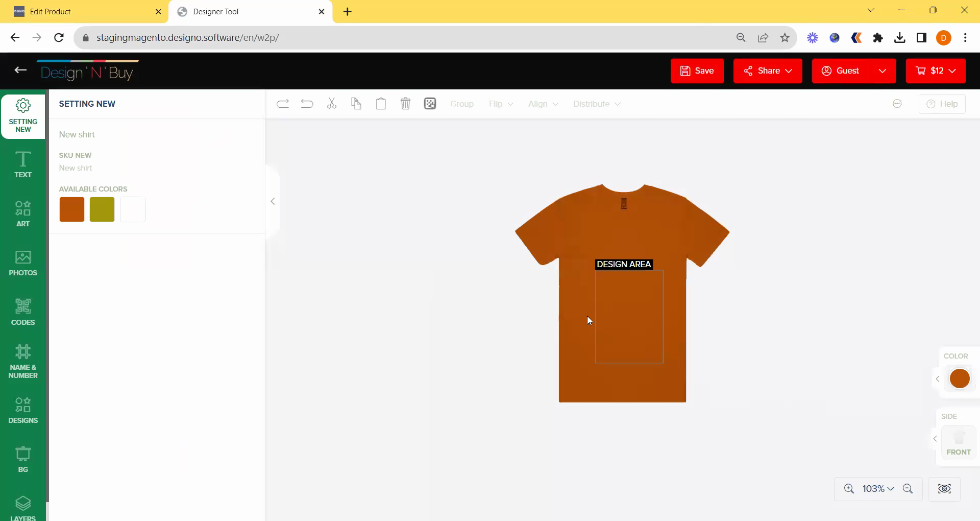The width and height of the screenshot is (980, 521).
Task: Select the Front side thumbnail
Action: click(x=958, y=442)
